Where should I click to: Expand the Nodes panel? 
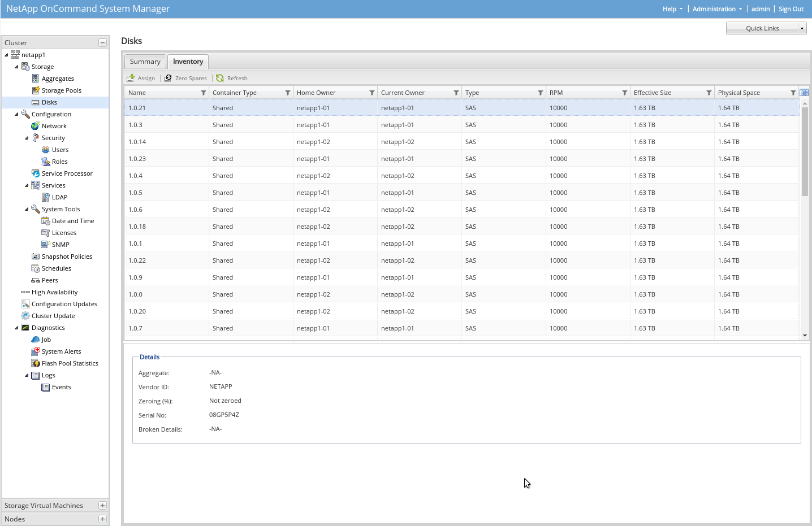(x=102, y=519)
